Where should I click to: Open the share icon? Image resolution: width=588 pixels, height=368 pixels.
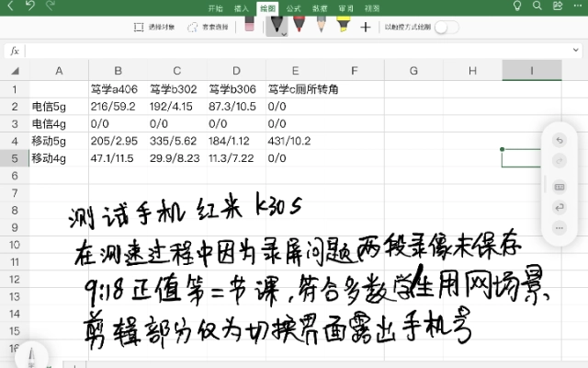[x=558, y=6]
